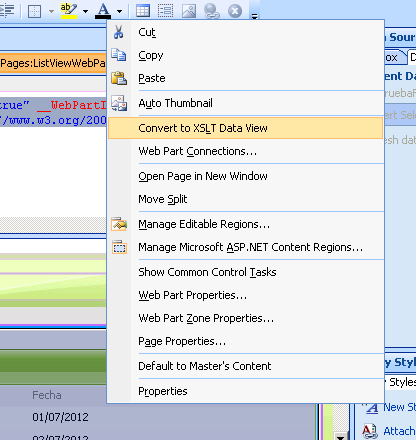Choose Copy from the context menu
Image resolution: width=416 pixels, height=440 pixels.
click(x=246, y=55)
